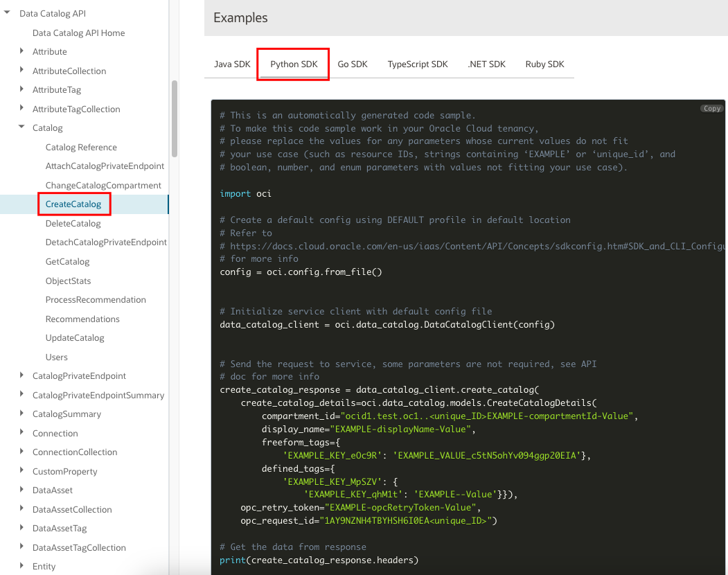Screen dimensions: 728x575
Task: Expand the DataAssetTagCollection node arrow
Action: 22,546
